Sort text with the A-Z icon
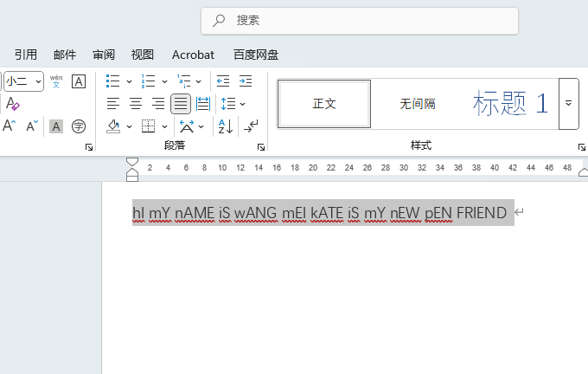Viewport: 588px width, 374px height. [226, 126]
